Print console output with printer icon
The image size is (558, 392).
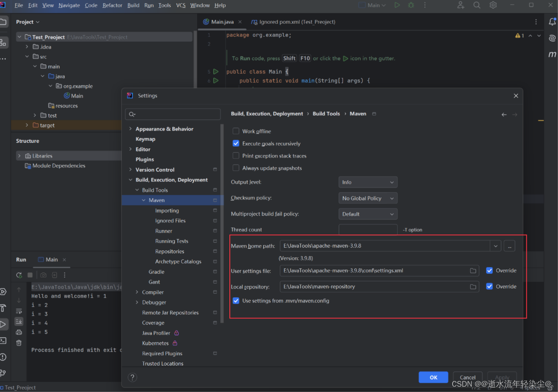click(x=19, y=332)
